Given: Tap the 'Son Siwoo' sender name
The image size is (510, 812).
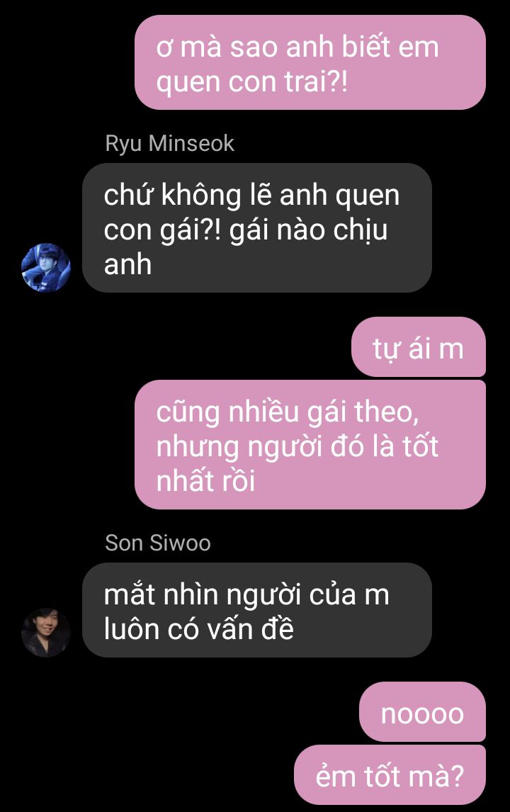Looking at the screenshot, I should 158,543.
